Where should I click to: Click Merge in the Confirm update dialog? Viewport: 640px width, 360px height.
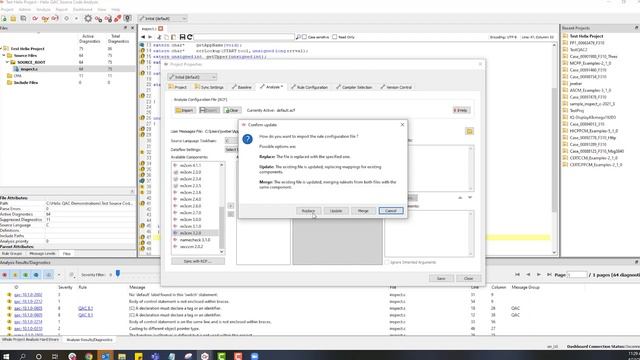click(x=363, y=211)
